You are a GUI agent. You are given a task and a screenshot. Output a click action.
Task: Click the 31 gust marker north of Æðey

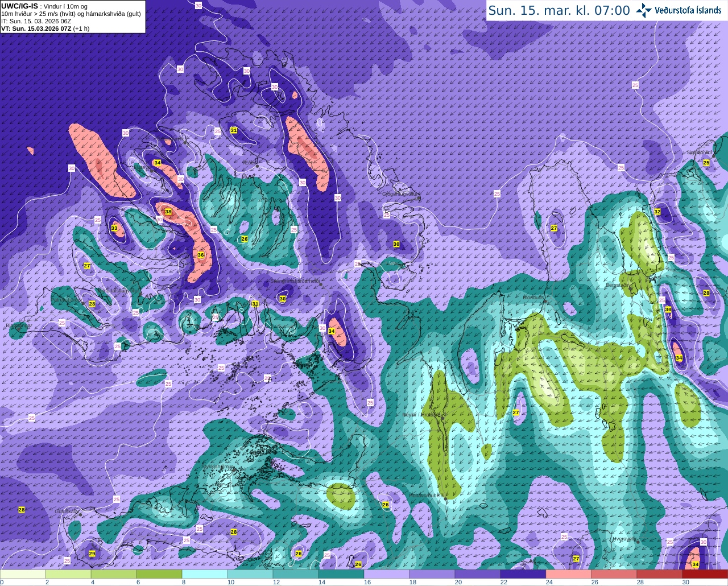pyautogui.click(x=234, y=130)
